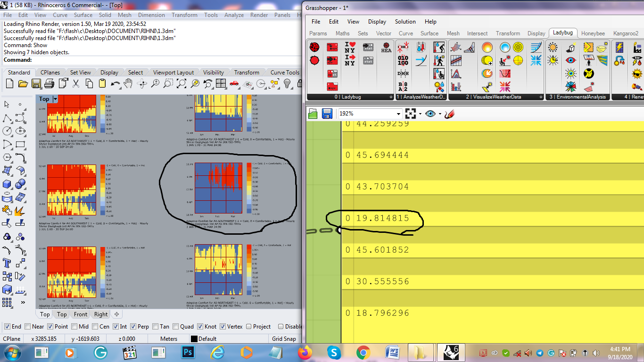The image size is (644, 362).
Task: Open the Grasshopper zoom 192% dropdown
Action: coord(398,114)
